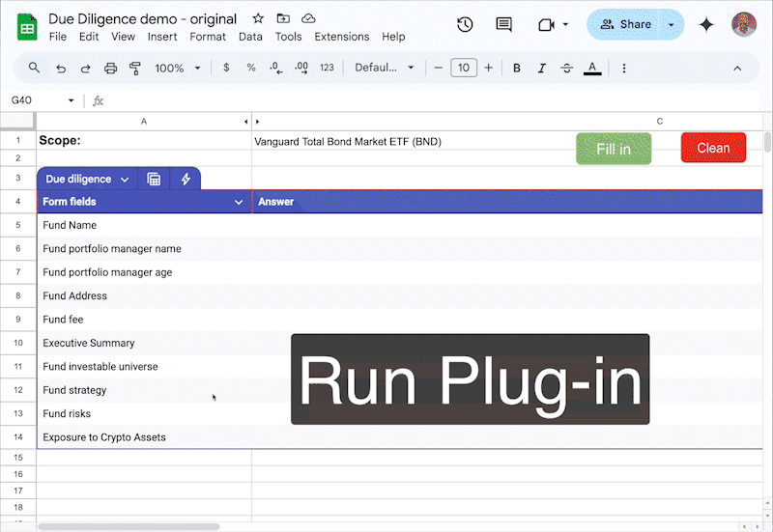Open version history clock icon

[465, 25]
